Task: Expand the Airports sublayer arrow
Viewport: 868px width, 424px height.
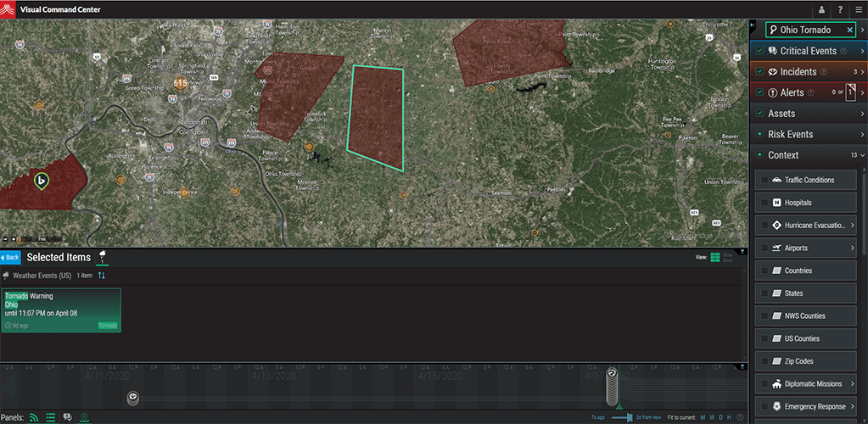Action: coord(852,248)
